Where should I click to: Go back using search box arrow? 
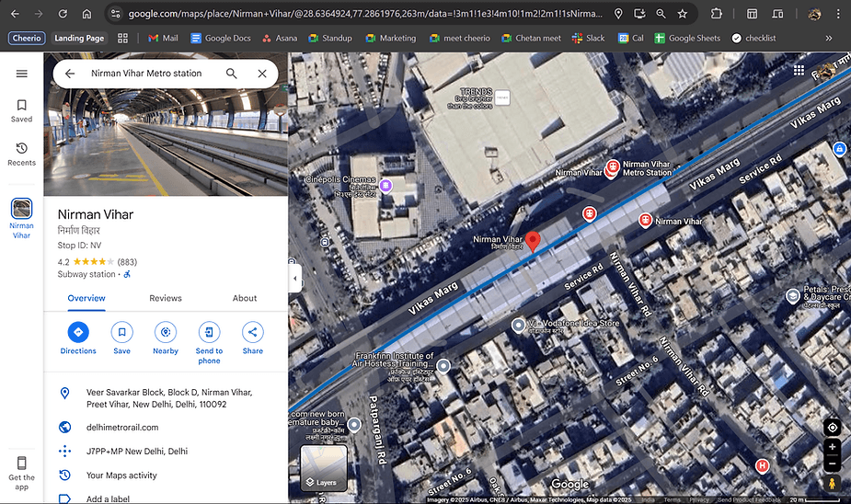[x=70, y=74]
